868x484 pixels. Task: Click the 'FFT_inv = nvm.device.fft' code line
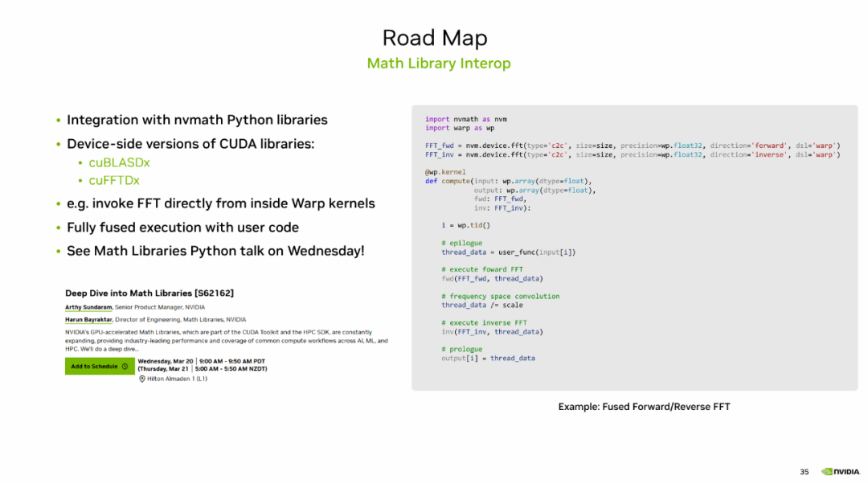pyautogui.click(x=633, y=154)
